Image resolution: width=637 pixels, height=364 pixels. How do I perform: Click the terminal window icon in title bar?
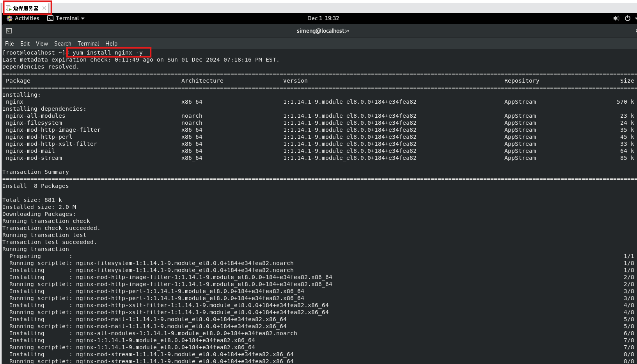[x=9, y=31]
